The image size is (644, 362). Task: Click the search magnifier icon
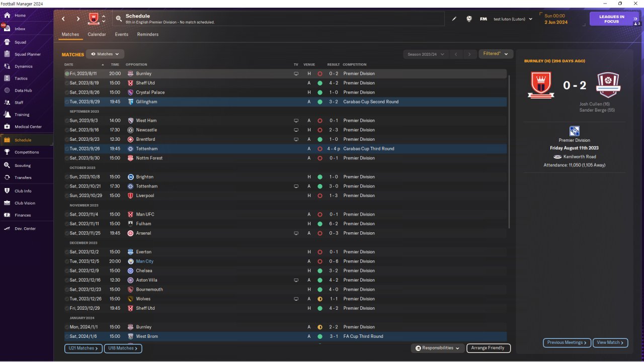[x=119, y=19]
